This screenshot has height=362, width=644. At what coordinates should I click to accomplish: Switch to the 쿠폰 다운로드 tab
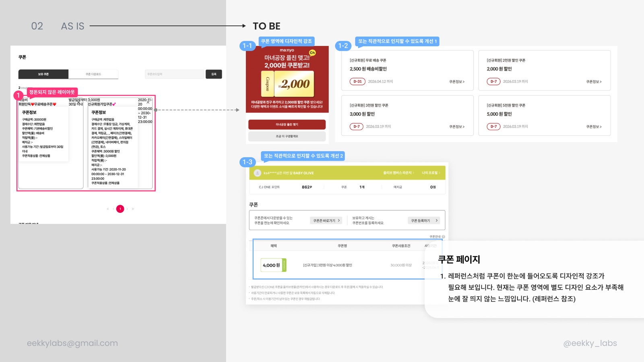pos(93,74)
